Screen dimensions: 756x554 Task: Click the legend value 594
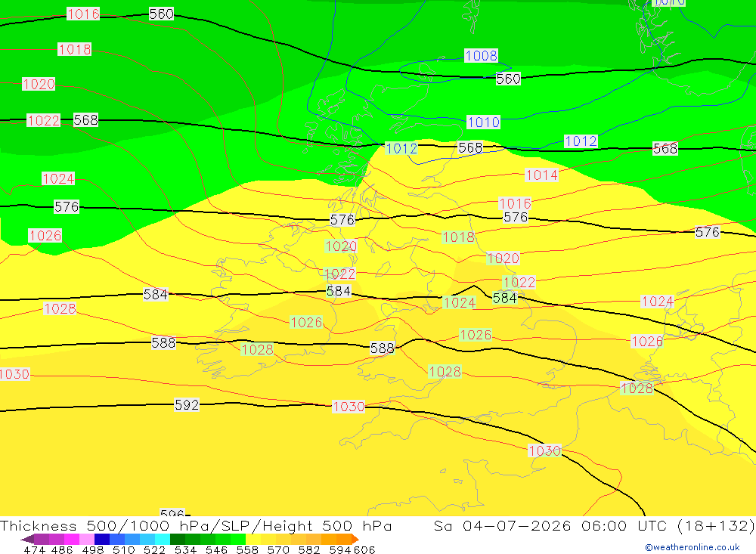click(340, 549)
